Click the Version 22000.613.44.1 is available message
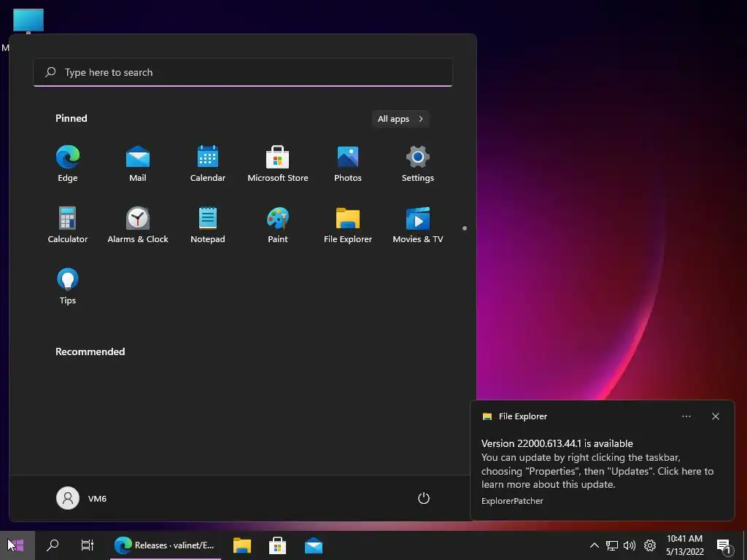 [557, 443]
